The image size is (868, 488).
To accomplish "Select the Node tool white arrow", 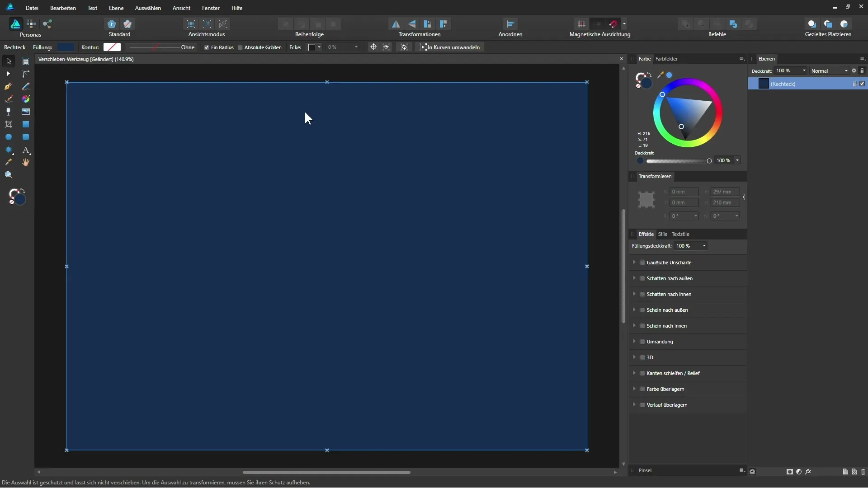I will tap(9, 74).
